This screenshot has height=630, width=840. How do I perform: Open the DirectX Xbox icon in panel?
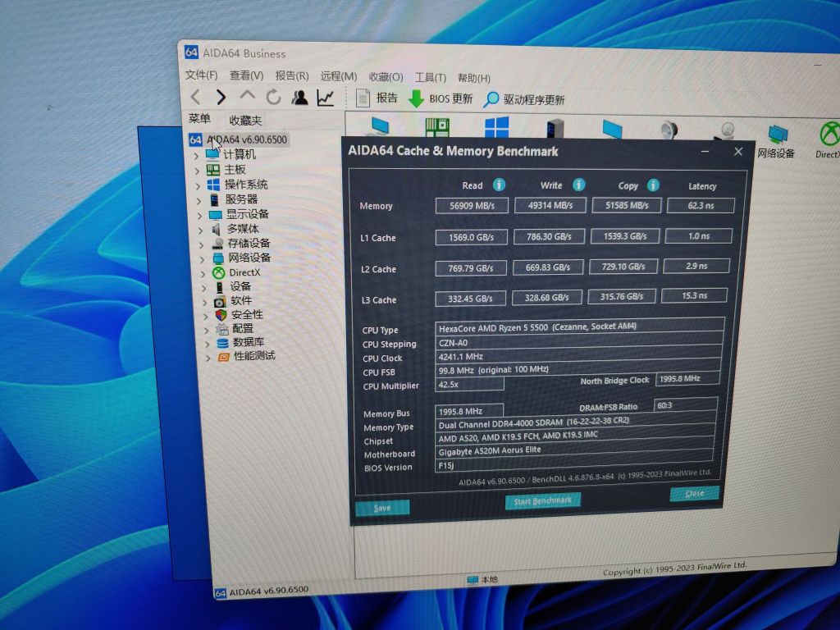click(x=829, y=134)
